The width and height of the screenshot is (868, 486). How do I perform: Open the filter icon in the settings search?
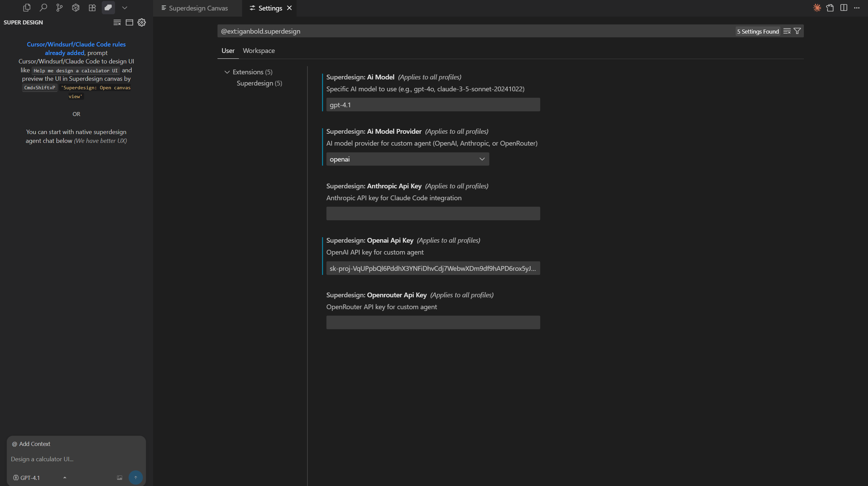tap(797, 31)
